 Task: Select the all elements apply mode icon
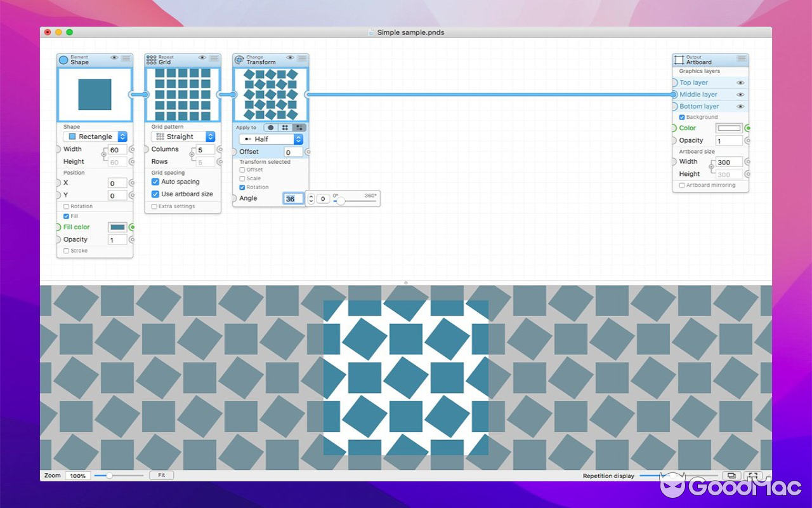point(284,128)
